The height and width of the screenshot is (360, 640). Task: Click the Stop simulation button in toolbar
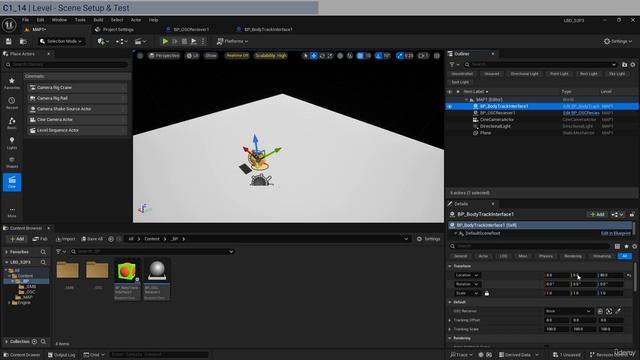pos(184,41)
